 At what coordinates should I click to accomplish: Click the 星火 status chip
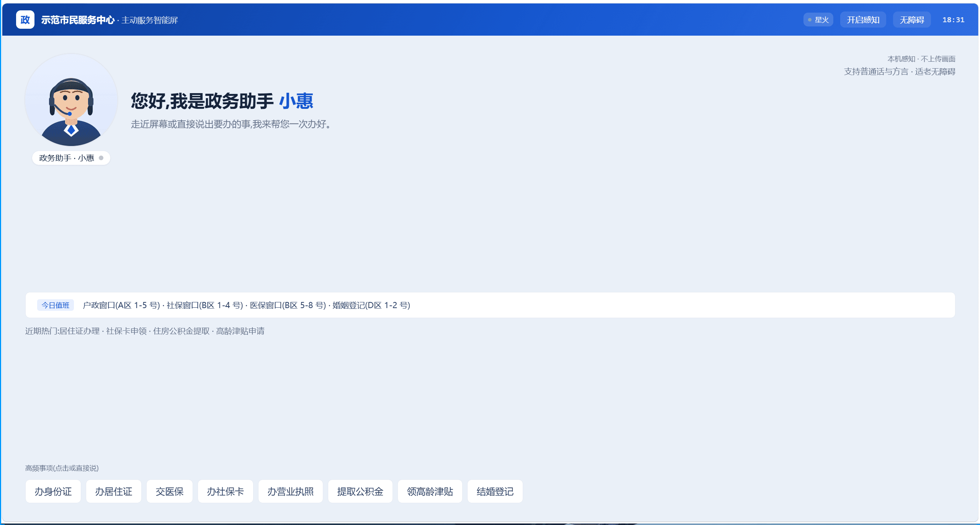pyautogui.click(x=818, y=20)
